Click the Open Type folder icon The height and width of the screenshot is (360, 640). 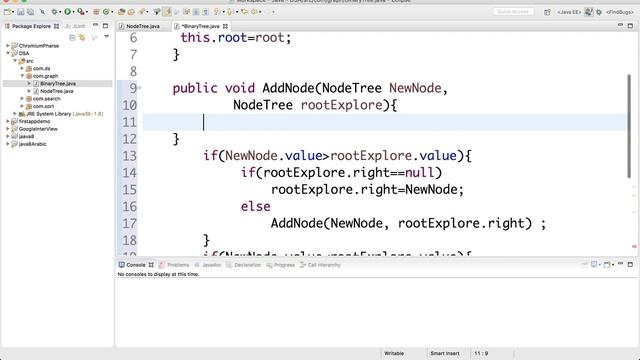(121, 12)
